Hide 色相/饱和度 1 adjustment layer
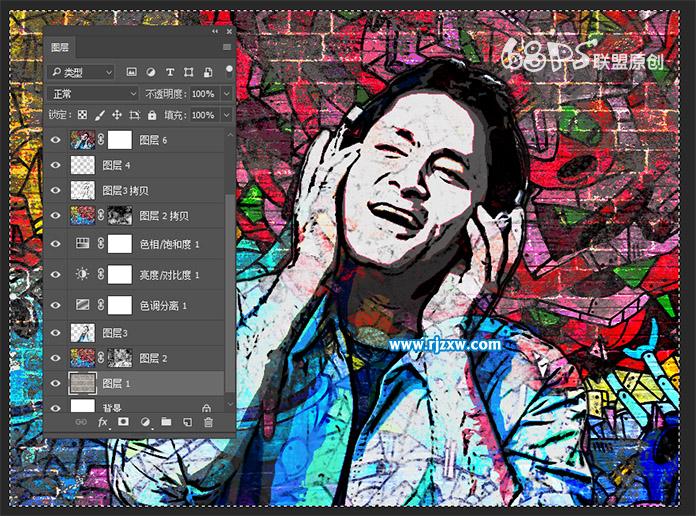The image size is (696, 516). click(55, 244)
